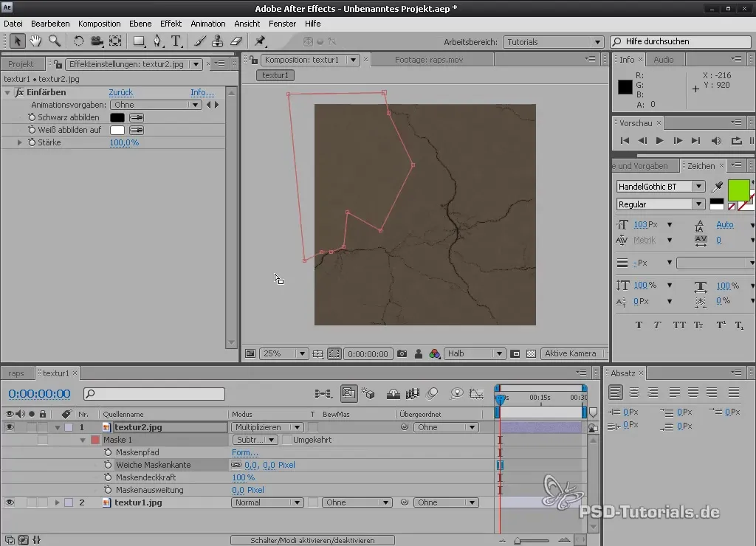Click the snapshot camera icon in viewer
This screenshot has height=546, width=756.
point(402,353)
